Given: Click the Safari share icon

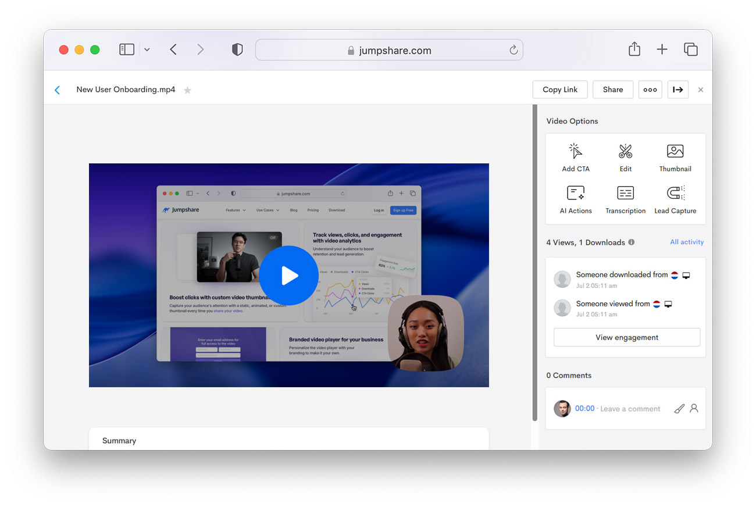Looking at the screenshot, I should pyautogui.click(x=634, y=49).
